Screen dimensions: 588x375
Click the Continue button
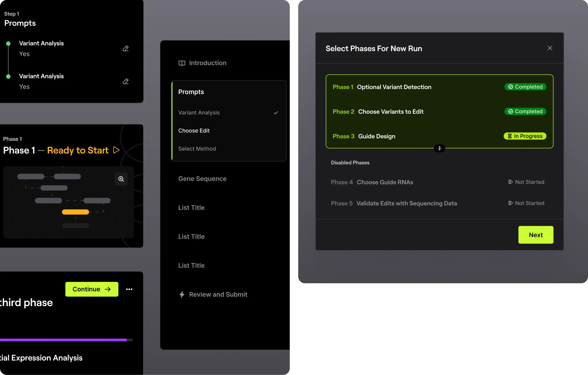92,289
